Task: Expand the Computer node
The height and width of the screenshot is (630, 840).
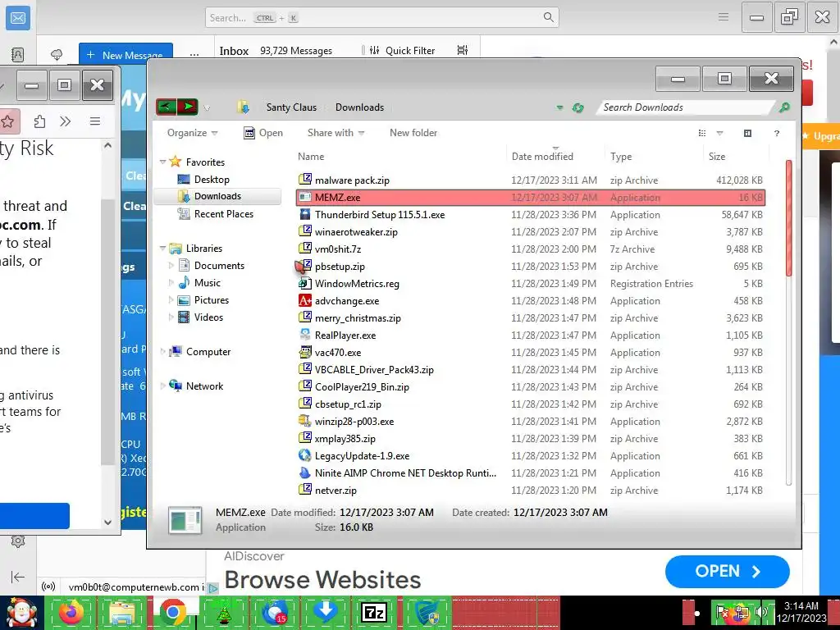Action: tap(162, 351)
